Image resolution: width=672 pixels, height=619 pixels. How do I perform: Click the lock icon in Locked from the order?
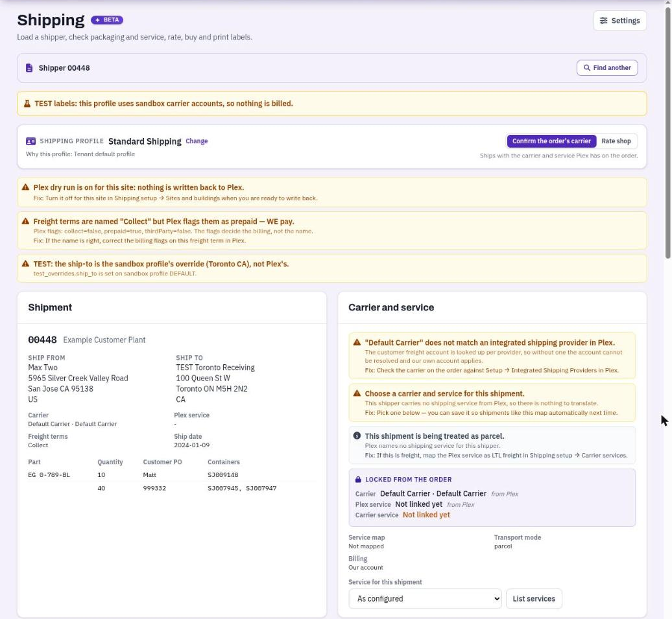point(358,480)
